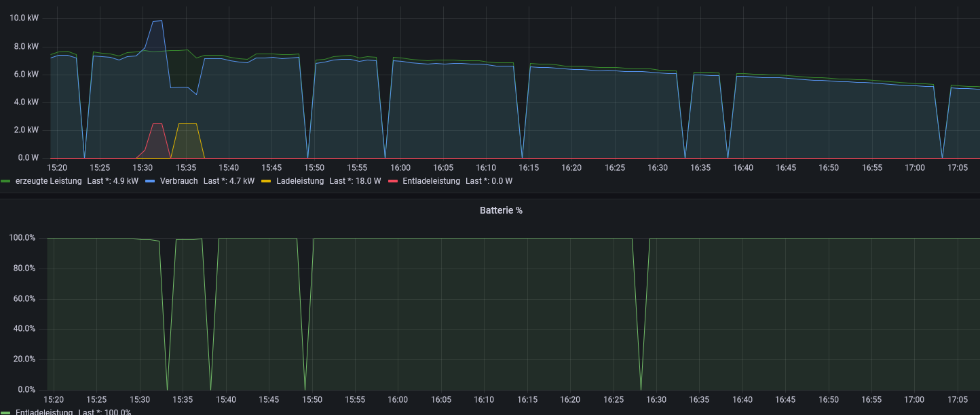Viewport: 980px width, 415px height.
Task: Click the Last 4.9 kW legend value
Action: pyautogui.click(x=113, y=181)
